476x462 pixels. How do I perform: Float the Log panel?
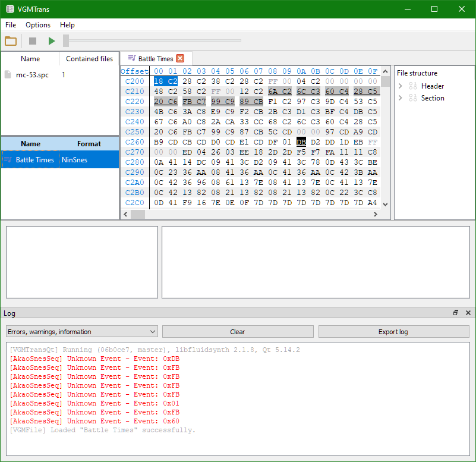point(456,313)
